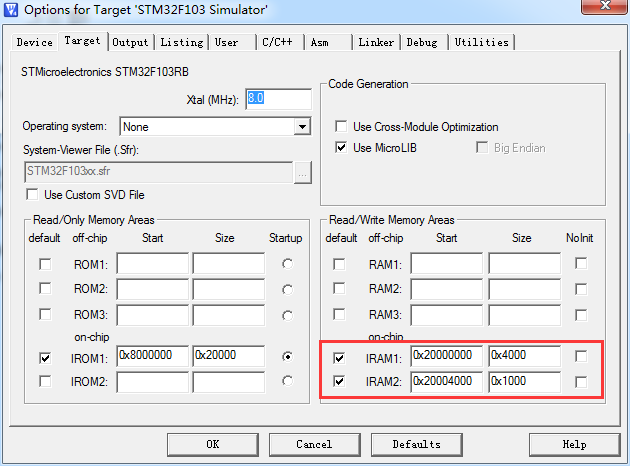Edit IRAM2 Size value 0x1000
Image resolution: width=630 pixels, height=466 pixels.
click(525, 382)
